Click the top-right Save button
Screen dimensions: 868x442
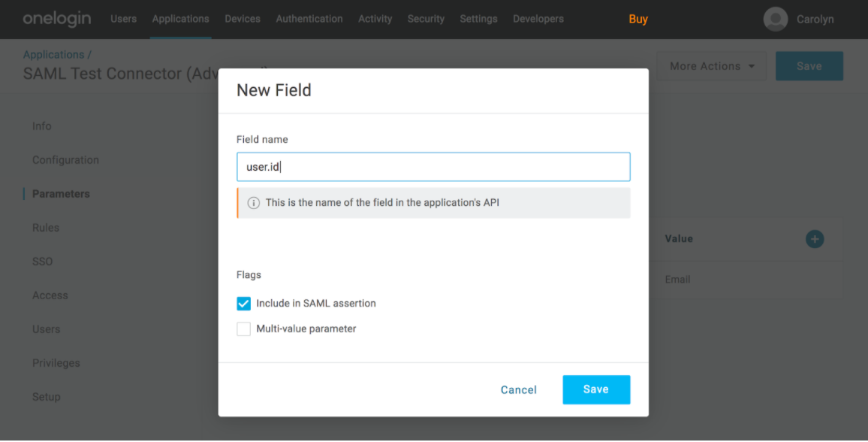tap(809, 66)
